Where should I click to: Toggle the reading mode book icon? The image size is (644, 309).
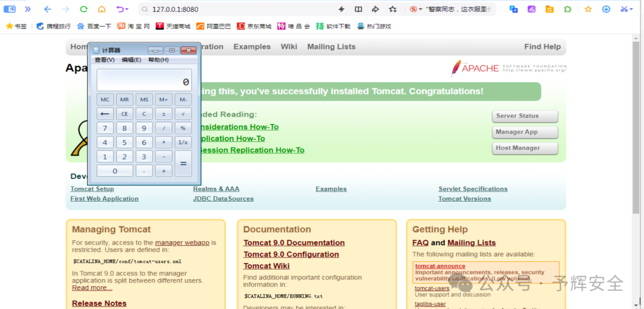pyautogui.click(x=358, y=9)
